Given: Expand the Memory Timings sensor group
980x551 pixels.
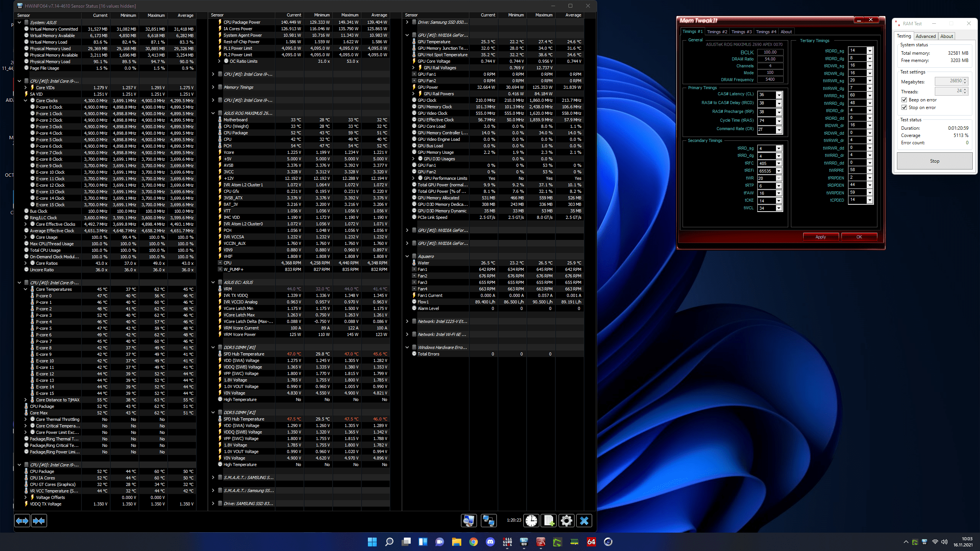Looking at the screenshot, I should (213, 87).
